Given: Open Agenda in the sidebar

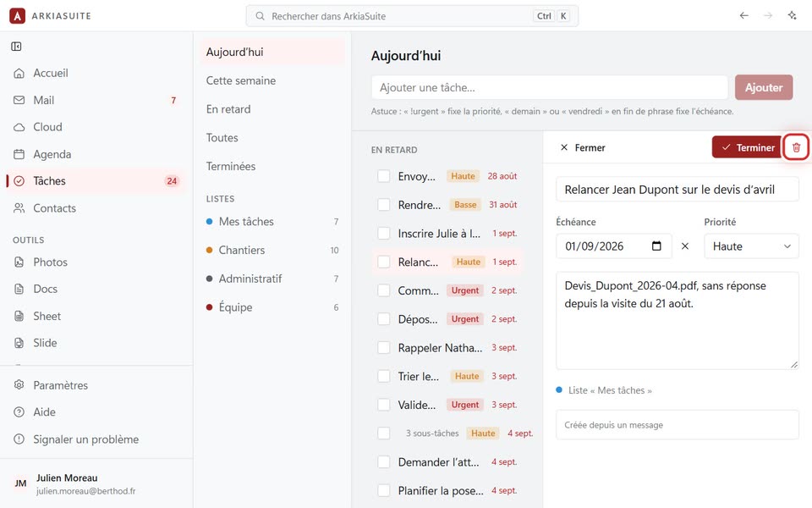Looking at the screenshot, I should (96, 154).
